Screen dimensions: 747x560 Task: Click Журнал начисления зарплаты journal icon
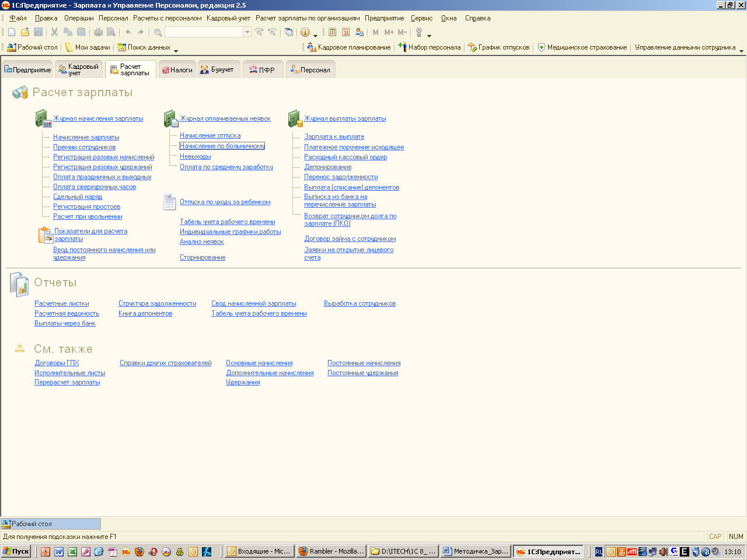(x=43, y=118)
